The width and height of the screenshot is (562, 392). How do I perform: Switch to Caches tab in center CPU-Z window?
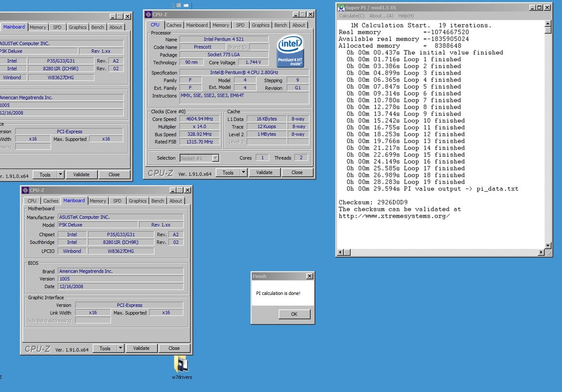click(173, 25)
